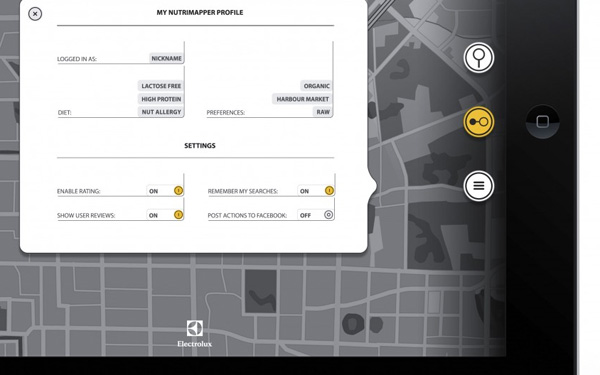
Task: Enable Post Actions to Facebook toggle
Action: click(x=316, y=215)
